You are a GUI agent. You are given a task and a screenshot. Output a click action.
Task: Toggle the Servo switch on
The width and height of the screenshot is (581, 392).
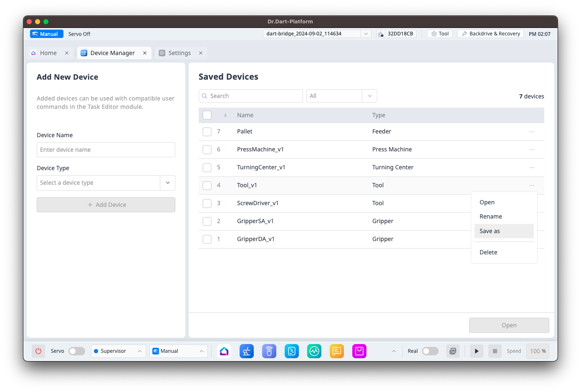click(77, 351)
